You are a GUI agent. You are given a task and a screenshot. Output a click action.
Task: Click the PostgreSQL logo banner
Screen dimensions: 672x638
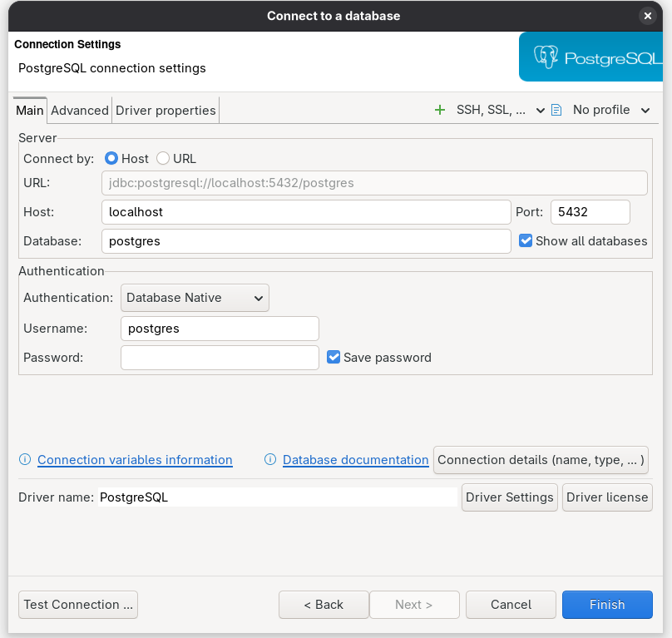point(590,57)
